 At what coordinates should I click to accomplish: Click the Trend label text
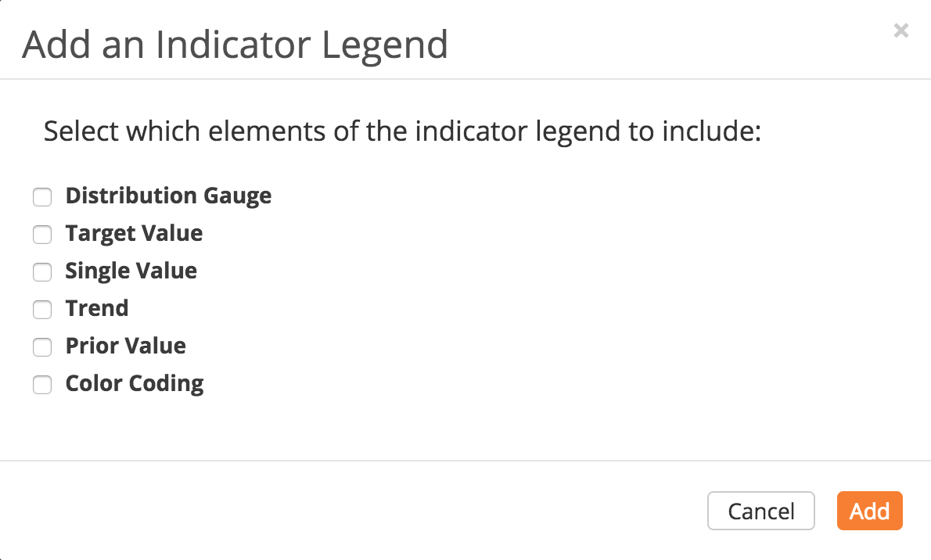[97, 308]
